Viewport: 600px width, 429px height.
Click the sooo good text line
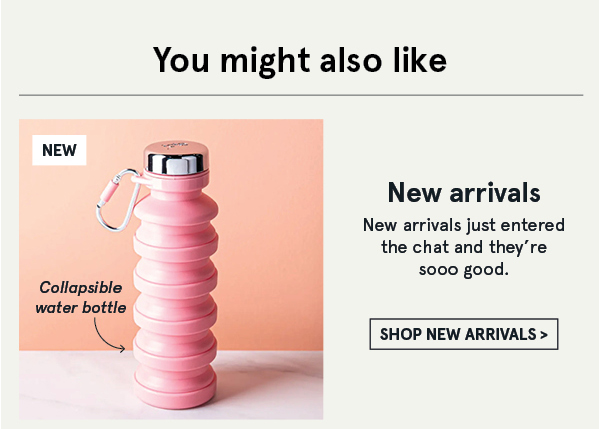(x=464, y=269)
